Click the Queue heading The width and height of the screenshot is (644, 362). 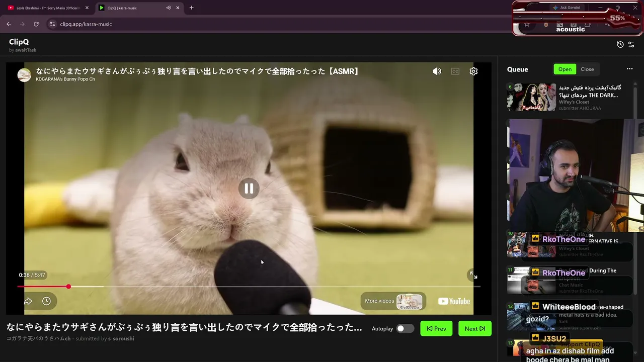pos(518,69)
